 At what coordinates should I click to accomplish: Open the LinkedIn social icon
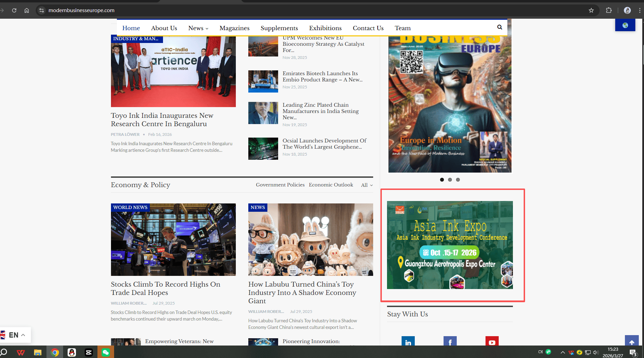point(408,342)
